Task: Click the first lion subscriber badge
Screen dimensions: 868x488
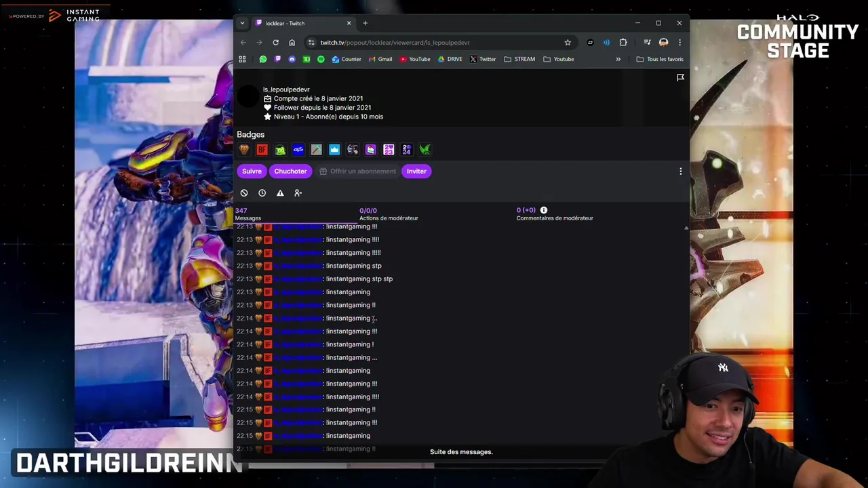Action: tap(244, 150)
